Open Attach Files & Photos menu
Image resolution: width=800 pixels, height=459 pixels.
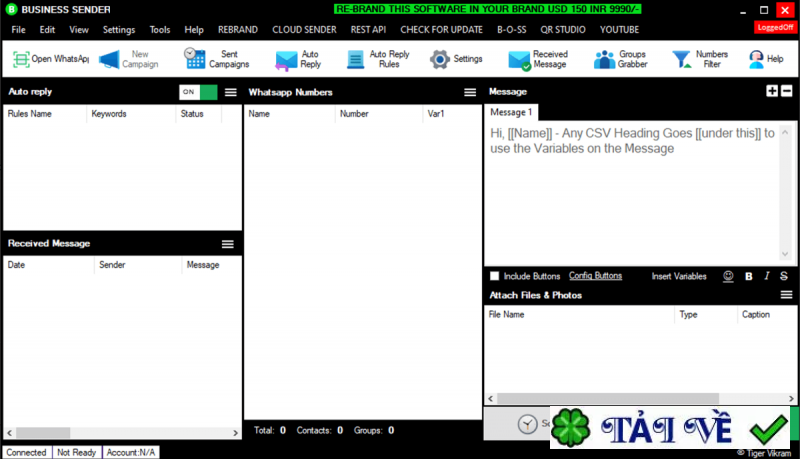786,295
